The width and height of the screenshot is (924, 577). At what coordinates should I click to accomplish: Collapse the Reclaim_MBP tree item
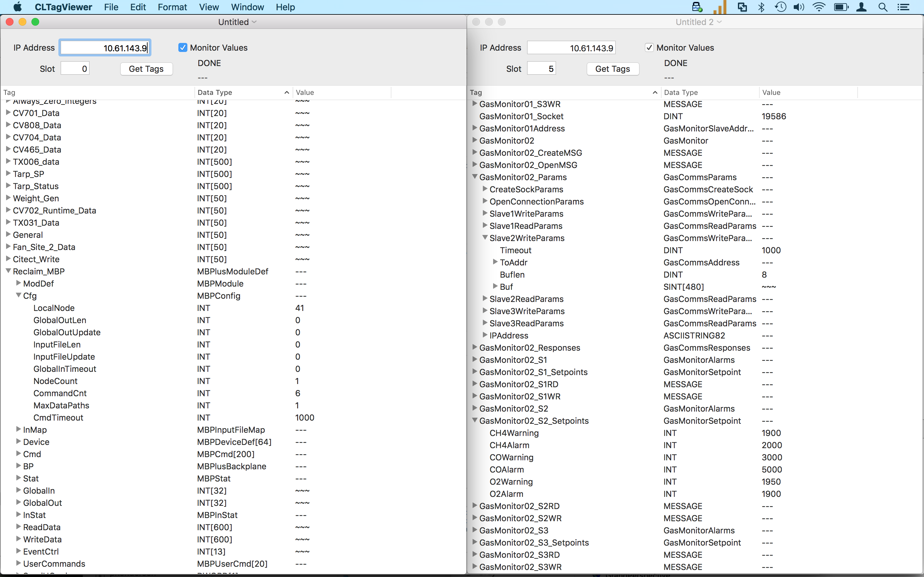click(8, 271)
